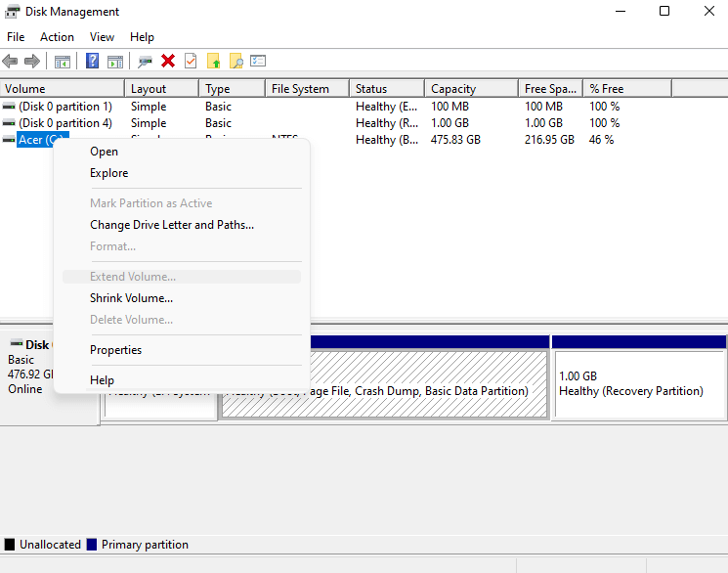Sort by the Volume column header
The image size is (728, 573).
click(x=63, y=89)
